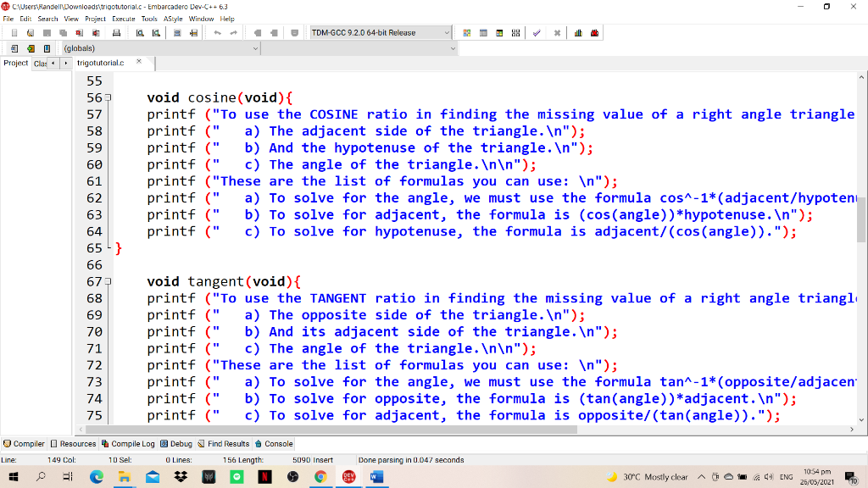This screenshot has height=488, width=868.
Task: Expand the globals class browser dropdown
Action: pyautogui.click(x=255, y=48)
